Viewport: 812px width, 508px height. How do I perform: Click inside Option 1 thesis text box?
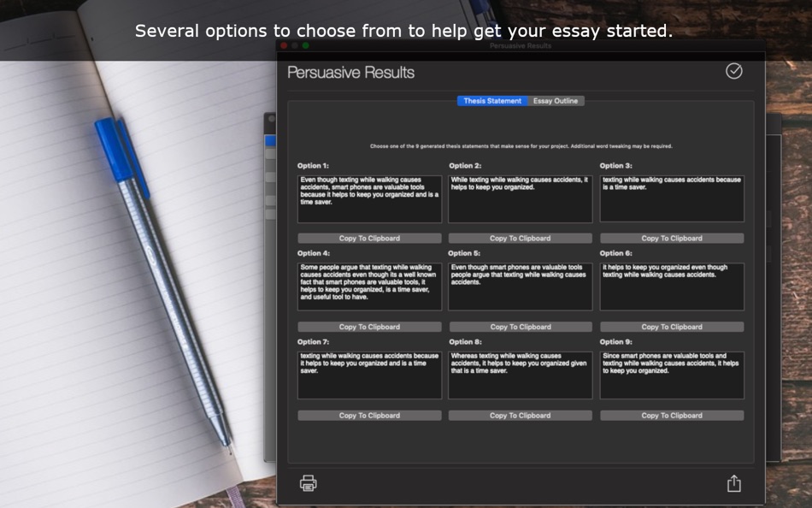(x=369, y=199)
